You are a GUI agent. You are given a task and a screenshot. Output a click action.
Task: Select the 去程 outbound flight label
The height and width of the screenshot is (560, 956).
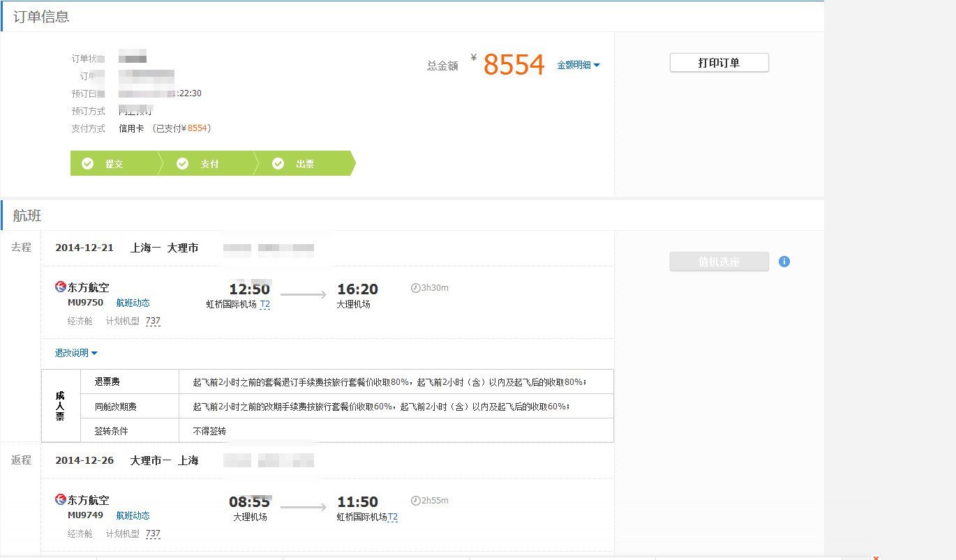pos(21,247)
